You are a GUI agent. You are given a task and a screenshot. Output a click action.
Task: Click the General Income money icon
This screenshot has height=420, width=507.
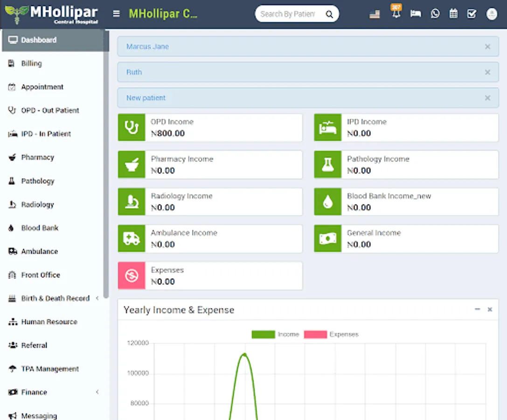coord(327,238)
